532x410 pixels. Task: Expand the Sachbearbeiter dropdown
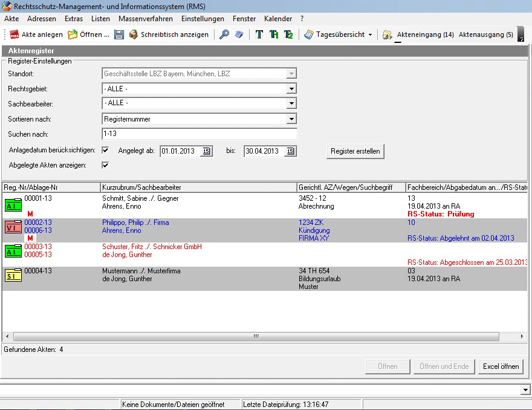pos(291,103)
